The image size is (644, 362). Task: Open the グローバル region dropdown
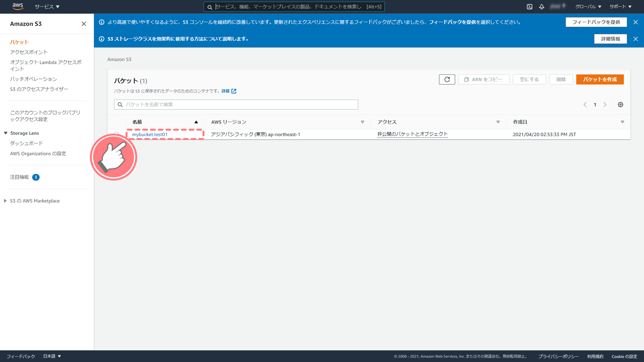pyautogui.click(x=588, y=7)
